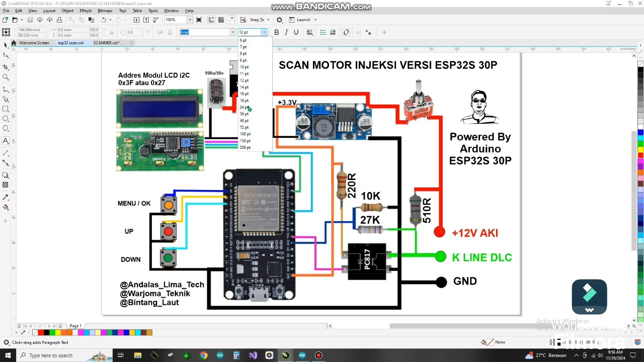Switch to the Welcome Screen tab
The height and width of the screenshot is (362, 644).
(x=34, y=43)
